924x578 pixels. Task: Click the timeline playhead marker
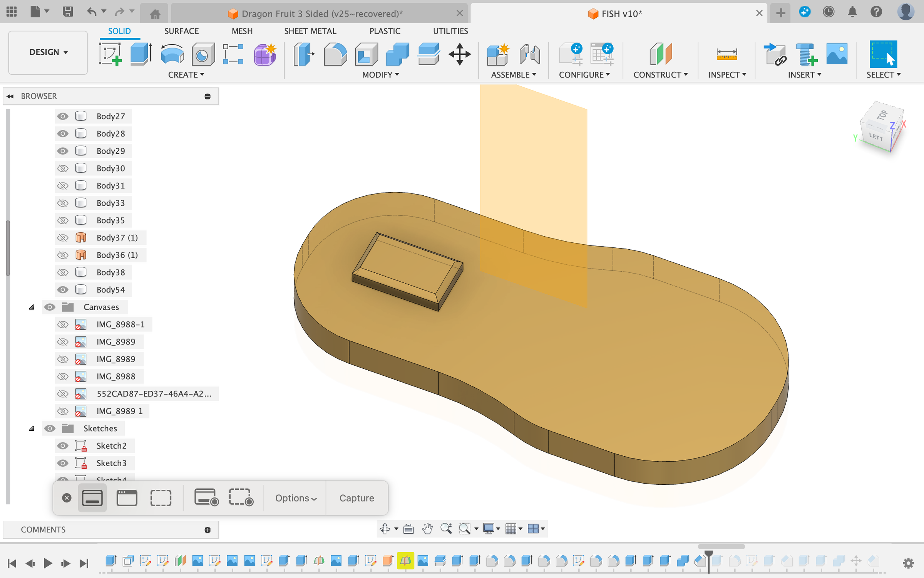point(710,552)
